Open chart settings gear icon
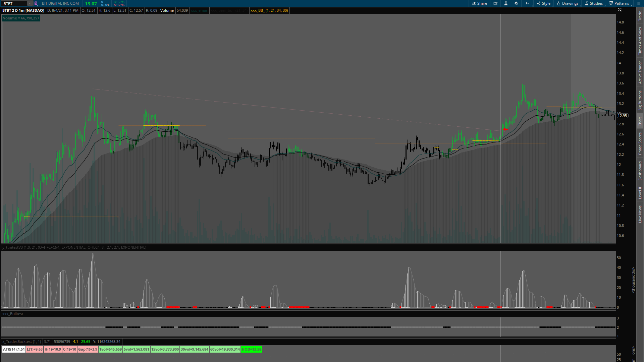This screenshot has height=362, width=644. coord(516,3)
